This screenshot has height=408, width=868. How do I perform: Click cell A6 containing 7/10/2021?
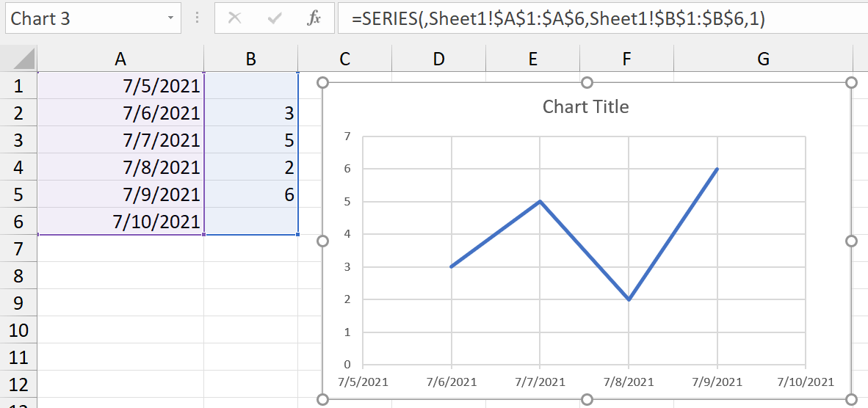coord(120,221)
